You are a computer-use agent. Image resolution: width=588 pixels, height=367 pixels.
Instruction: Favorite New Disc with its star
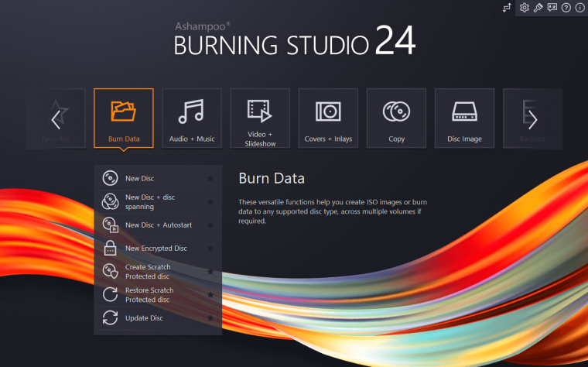(210, 178)
